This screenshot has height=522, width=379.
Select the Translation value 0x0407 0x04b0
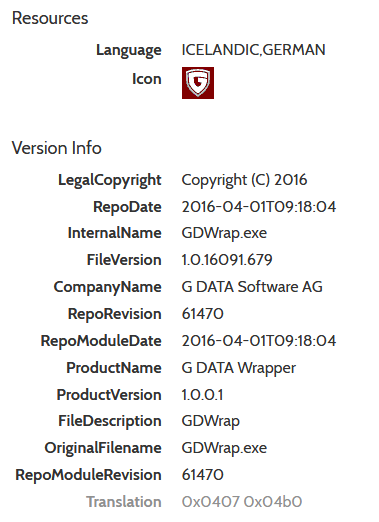point(242,502)
